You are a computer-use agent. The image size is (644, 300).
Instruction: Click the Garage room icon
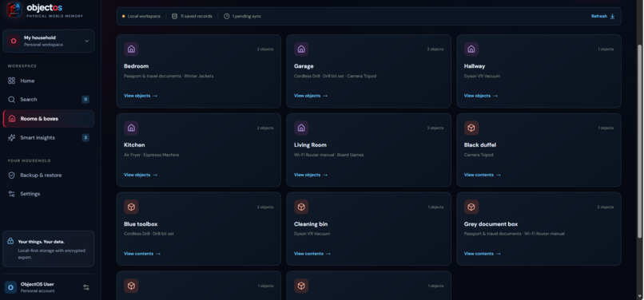coord(301,49)
